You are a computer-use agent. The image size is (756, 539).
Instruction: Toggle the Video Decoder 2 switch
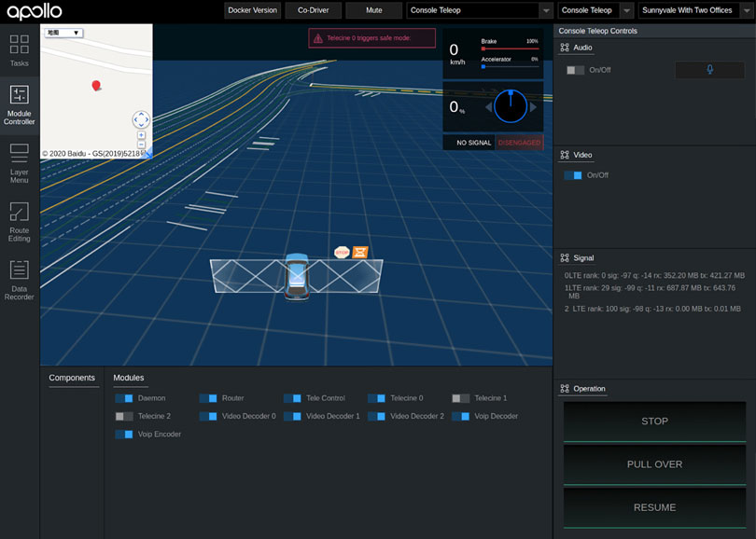(376, 416)
